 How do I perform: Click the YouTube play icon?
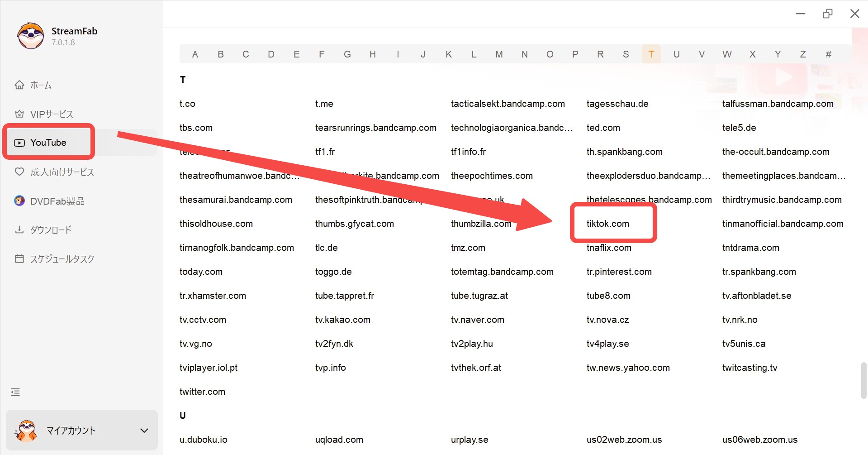[x=19, y=143]
